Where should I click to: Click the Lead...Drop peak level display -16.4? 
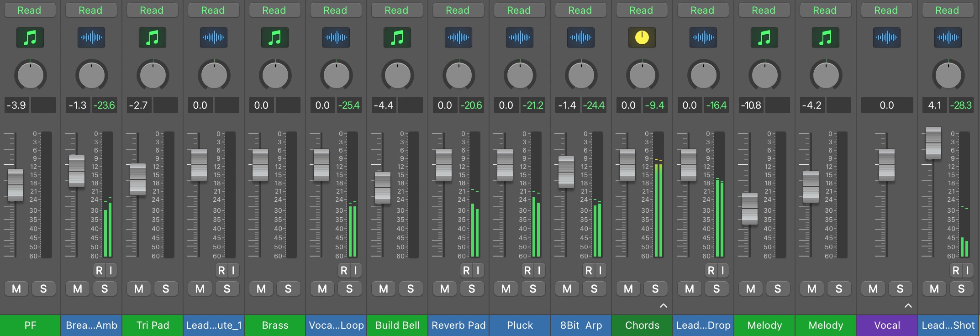[716, 105]
